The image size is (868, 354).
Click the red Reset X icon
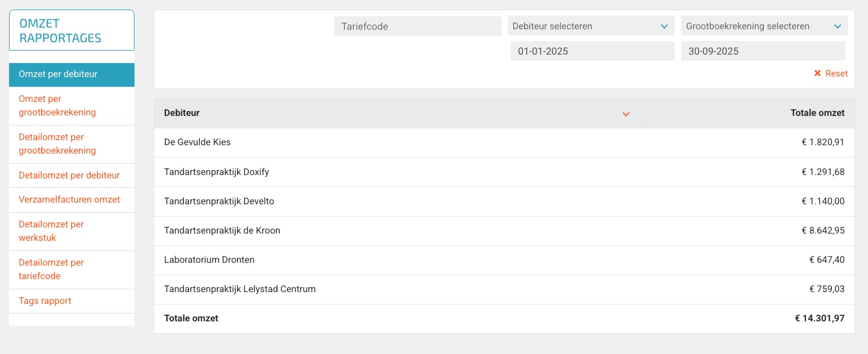click(817, 74)
